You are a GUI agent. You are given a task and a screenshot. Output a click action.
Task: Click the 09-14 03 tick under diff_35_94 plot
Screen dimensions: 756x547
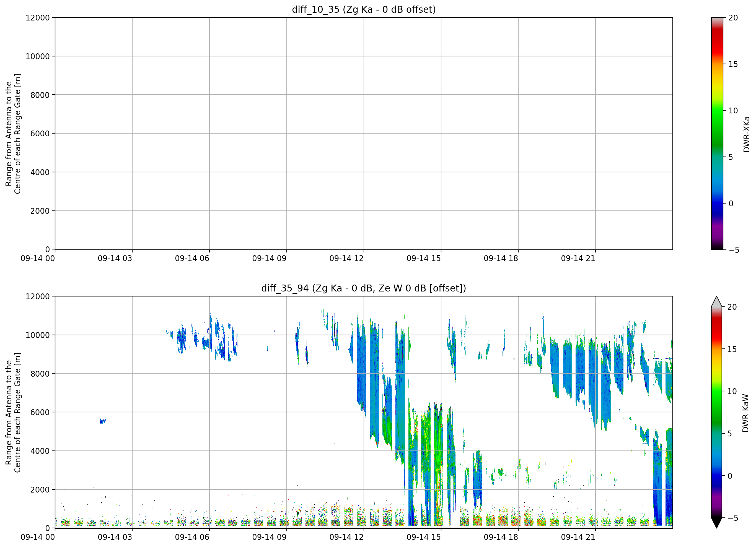click(x=115, y=537)
